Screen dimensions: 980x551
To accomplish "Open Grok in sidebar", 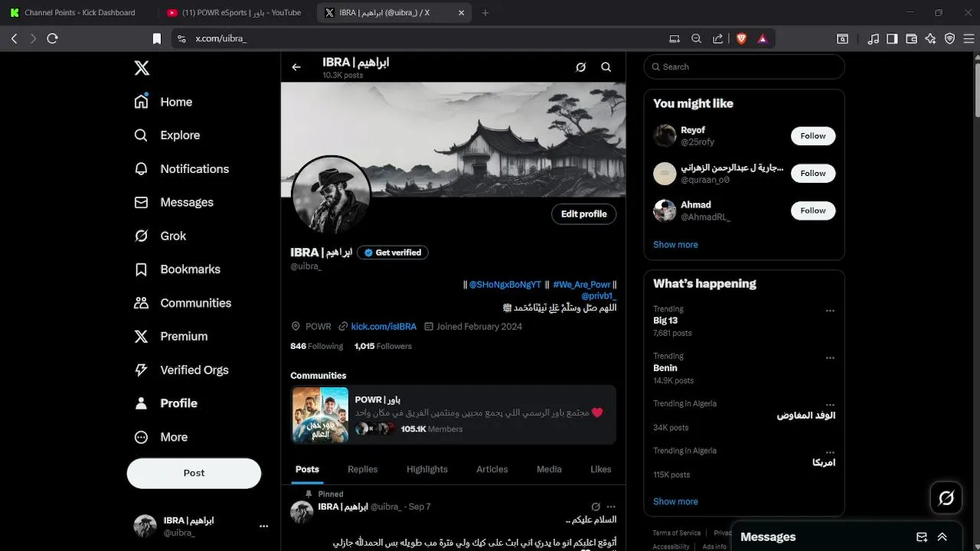I will tap(160, 236).
